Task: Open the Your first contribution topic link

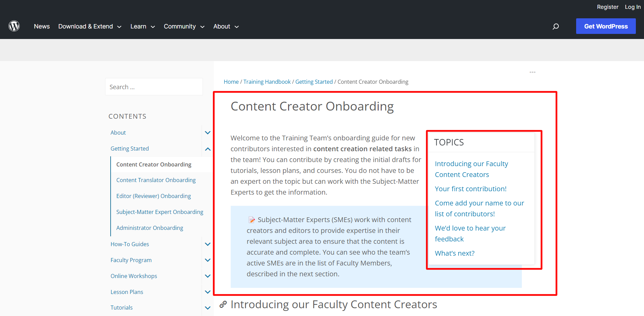Action: (471, 189)
